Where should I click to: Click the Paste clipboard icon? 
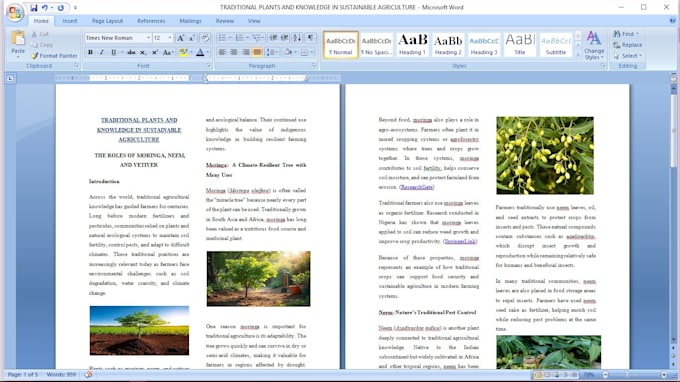tap(18, 39)
